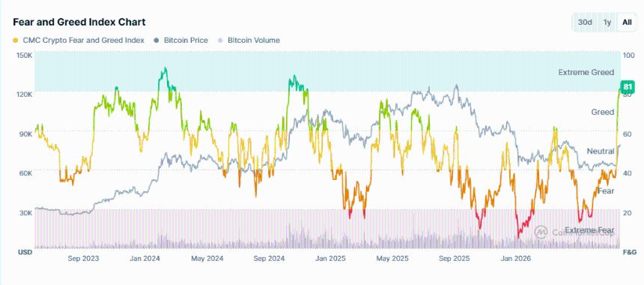Select the All time range tab
This screenshot has width=644, height=285.
(x=627, y=22)
